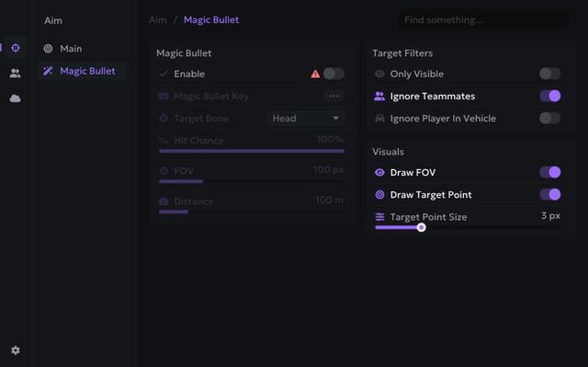The image size is (588, 367).
Task: Open the cloud section icon in sidebar
Action: [x=15, y=98]
